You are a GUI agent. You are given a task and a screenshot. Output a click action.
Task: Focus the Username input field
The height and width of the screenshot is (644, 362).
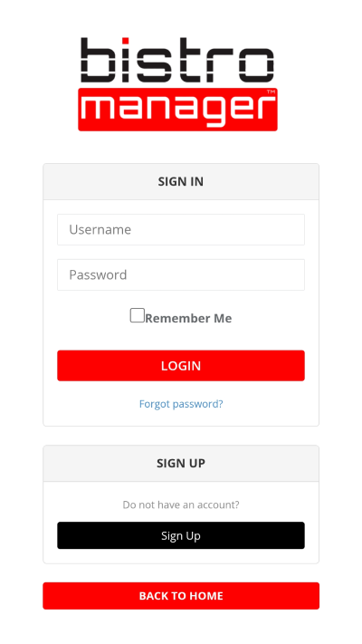(181, 229)
